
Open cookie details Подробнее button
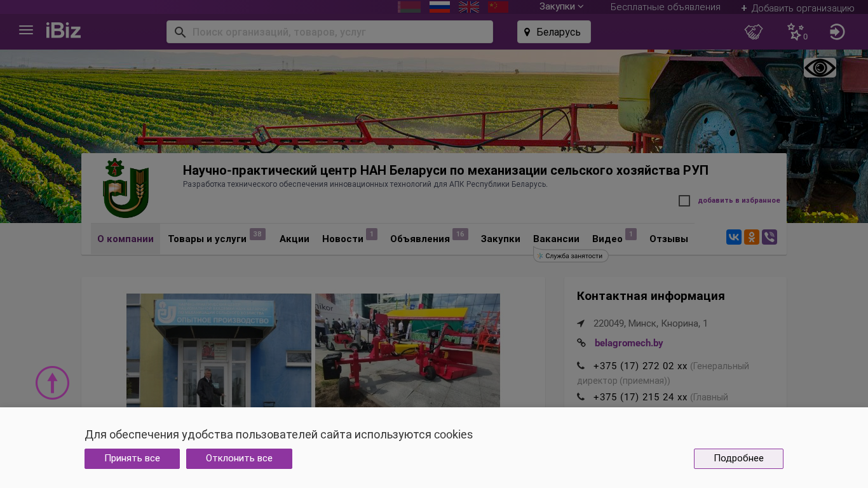pyautogui.click(x=738, y=459)
